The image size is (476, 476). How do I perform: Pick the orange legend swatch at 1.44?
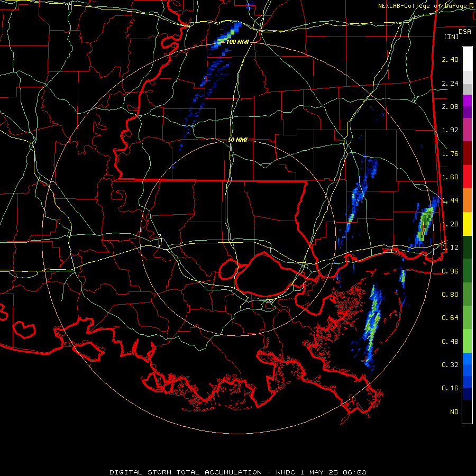[x=467, y=200]
